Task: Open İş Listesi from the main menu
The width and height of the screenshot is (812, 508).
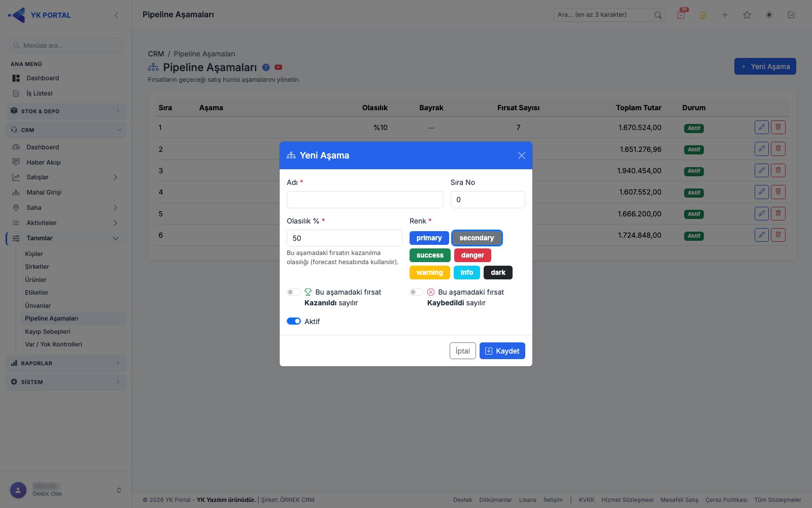Action: [x=40, y=93]
